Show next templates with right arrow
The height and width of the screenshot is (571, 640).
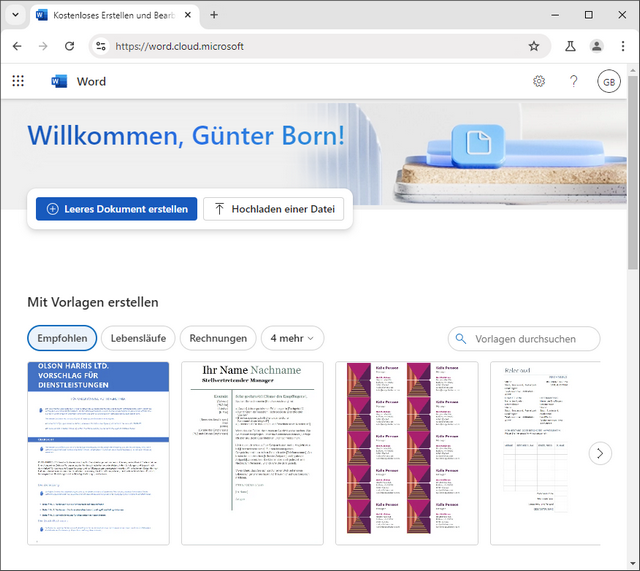pos(600,453)
